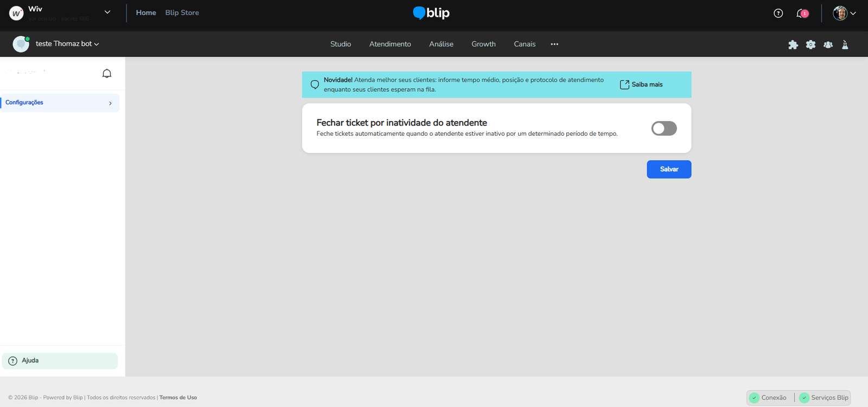
Task: Click the blip logo in the header
Action: (x=431, y=13)
